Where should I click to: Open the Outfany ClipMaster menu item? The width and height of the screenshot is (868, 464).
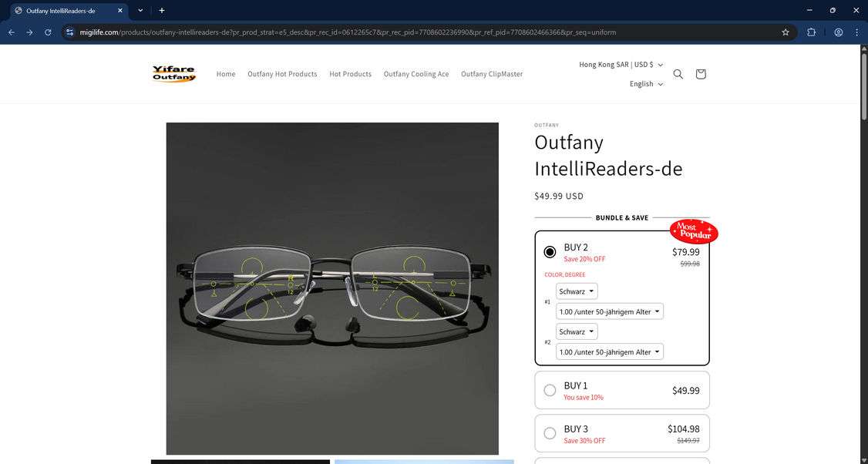coord(491,74)
